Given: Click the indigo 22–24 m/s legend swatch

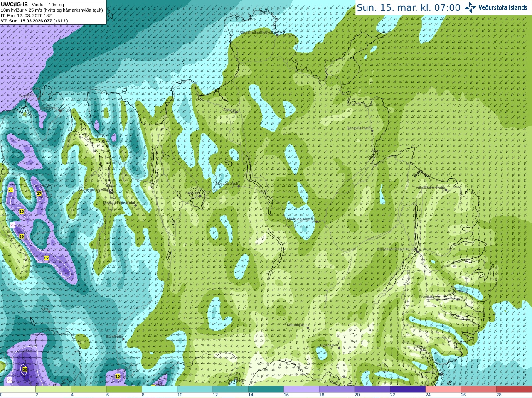Looking at the screenshot, I should pyautogui.click(x=408, y=389).
